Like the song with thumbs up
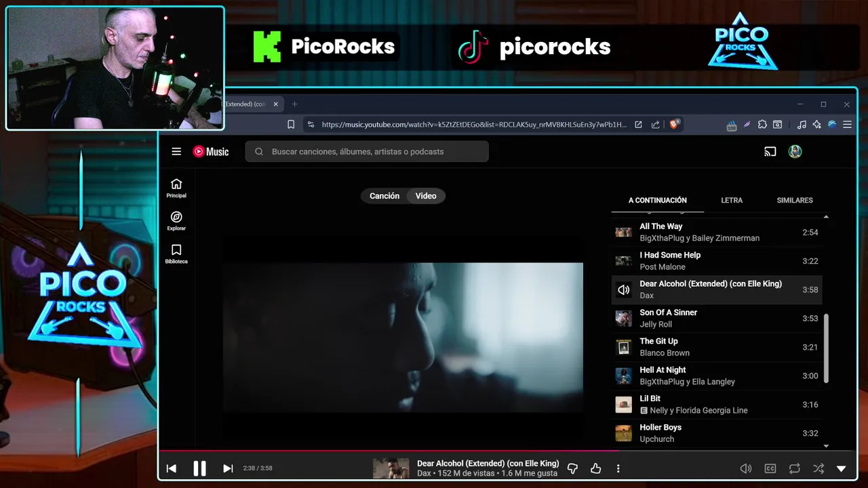This screenshot has width=868, height=488. click(595, 468)
